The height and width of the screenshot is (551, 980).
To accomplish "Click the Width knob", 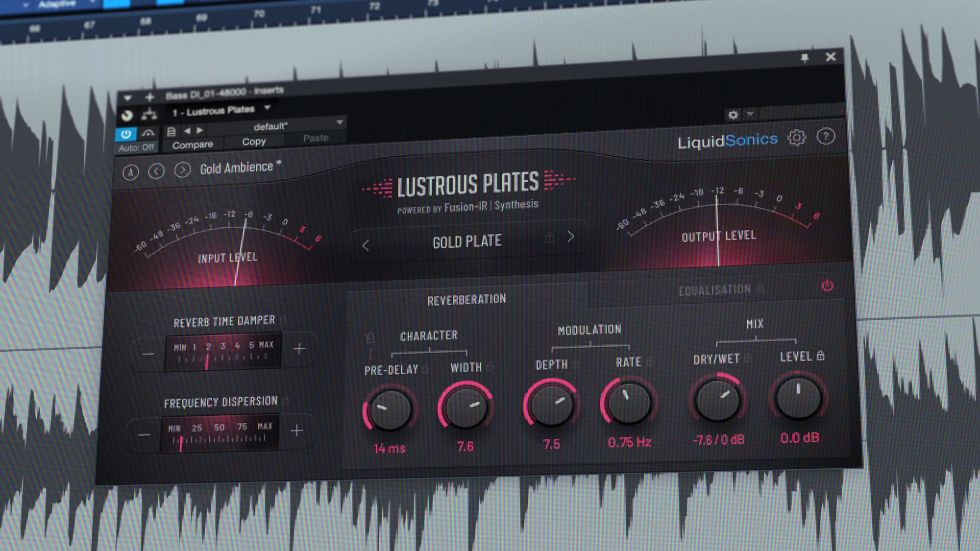I will (465, 407).
